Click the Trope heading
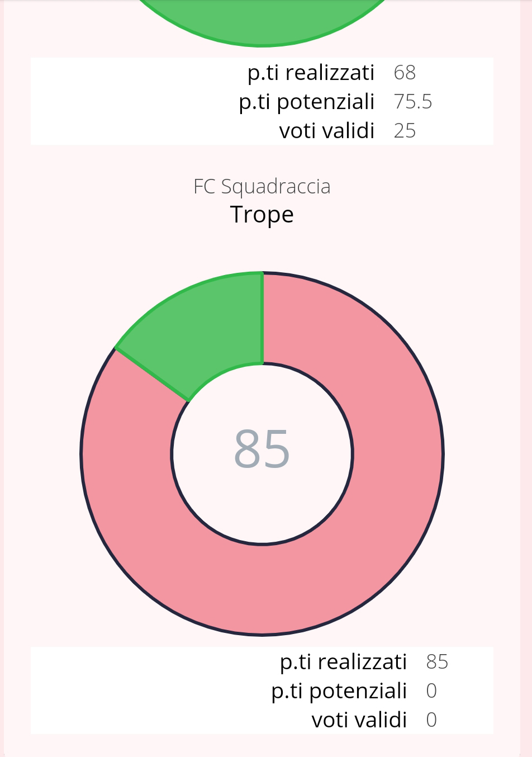 point(262,215)
